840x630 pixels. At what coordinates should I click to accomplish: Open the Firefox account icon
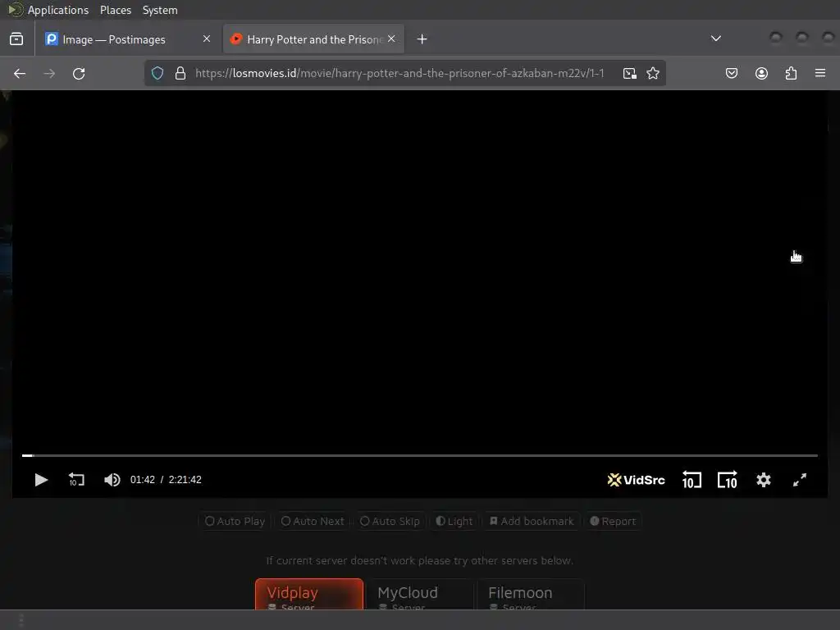click(x=761, y=73)
